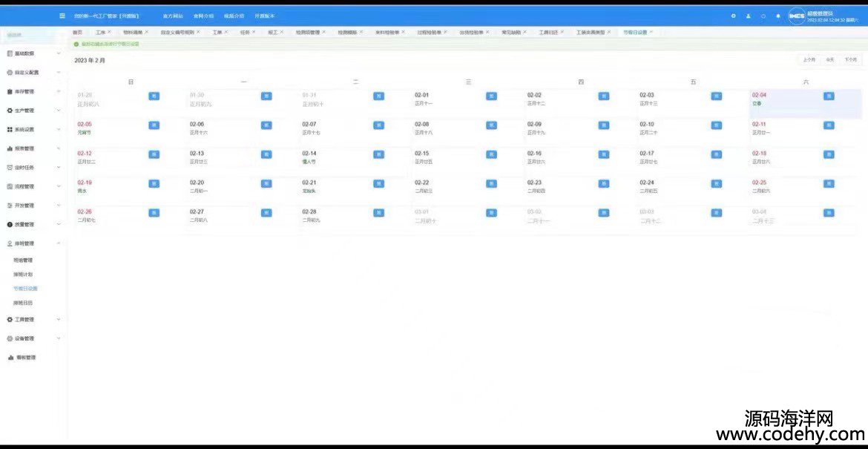Click the IMCS avatar logo

click(x=796, y=16)
